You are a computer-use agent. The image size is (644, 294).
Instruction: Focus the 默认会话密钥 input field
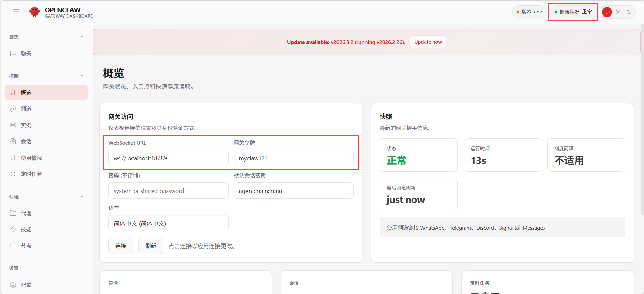294,191
